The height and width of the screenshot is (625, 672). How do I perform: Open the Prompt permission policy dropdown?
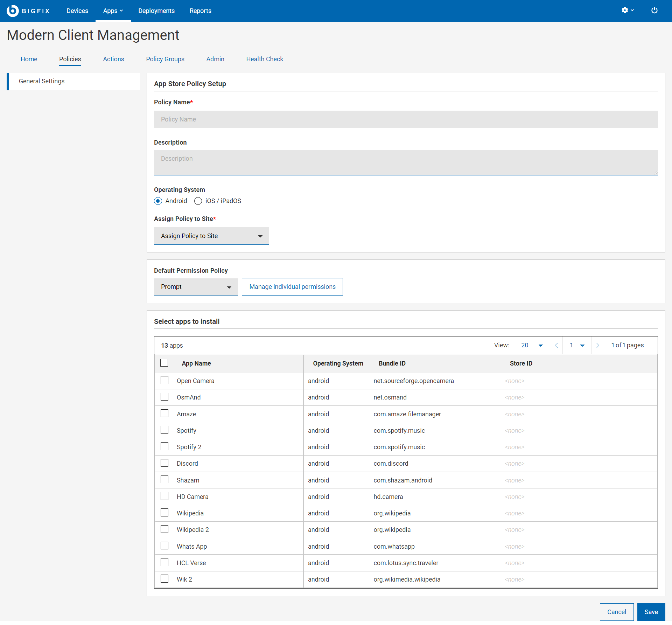(196, 287)
